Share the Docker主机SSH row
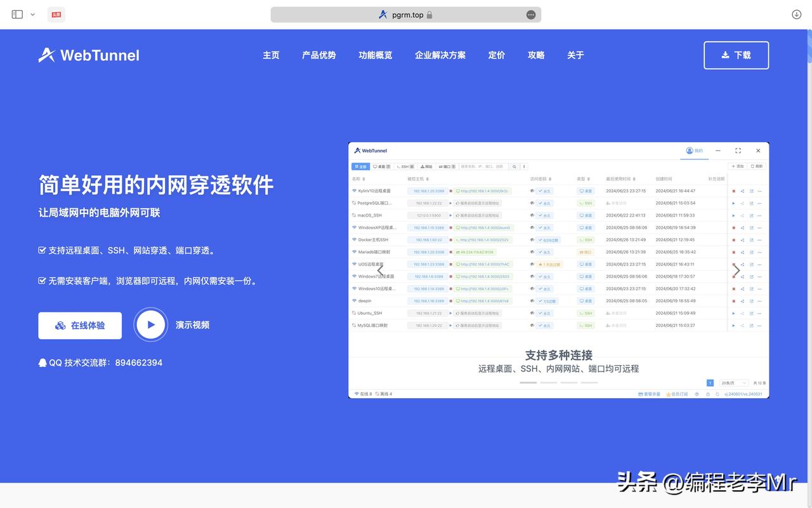The height and width of the screenshot is (508, 812). click(742, 240)
